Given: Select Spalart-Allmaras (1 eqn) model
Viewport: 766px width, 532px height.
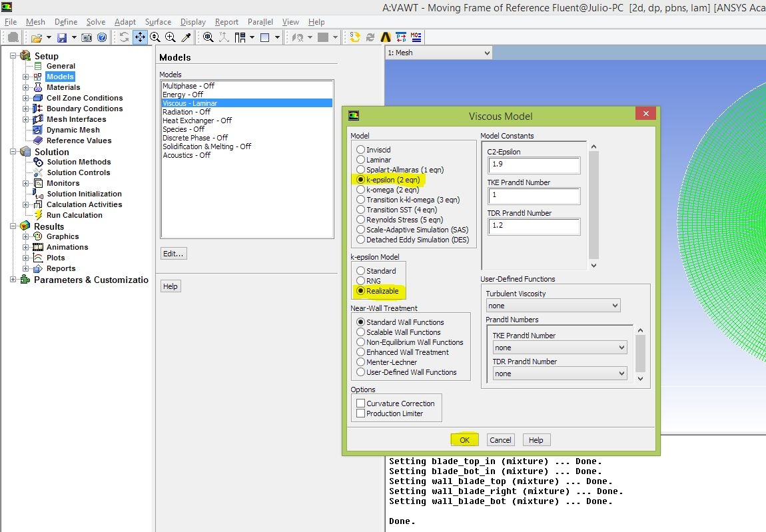Looking at the screenshot, I should (x=360, y=170).
